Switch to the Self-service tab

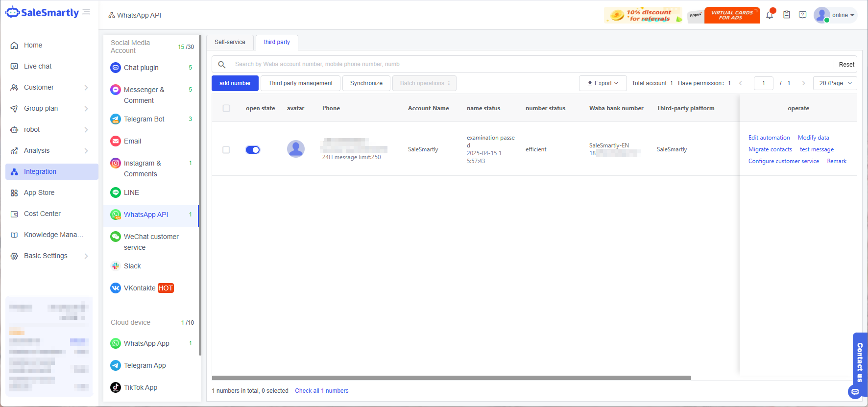coord(230,42)
